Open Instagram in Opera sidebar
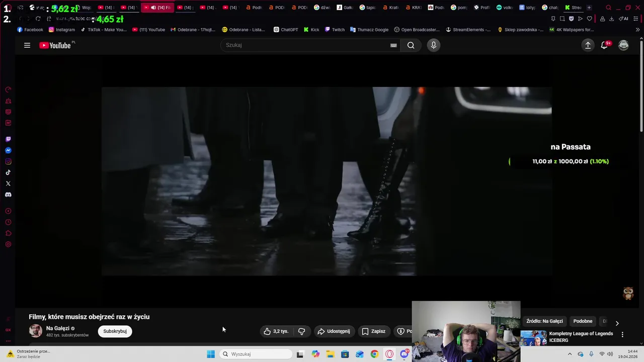 click(x=8, y=161)
